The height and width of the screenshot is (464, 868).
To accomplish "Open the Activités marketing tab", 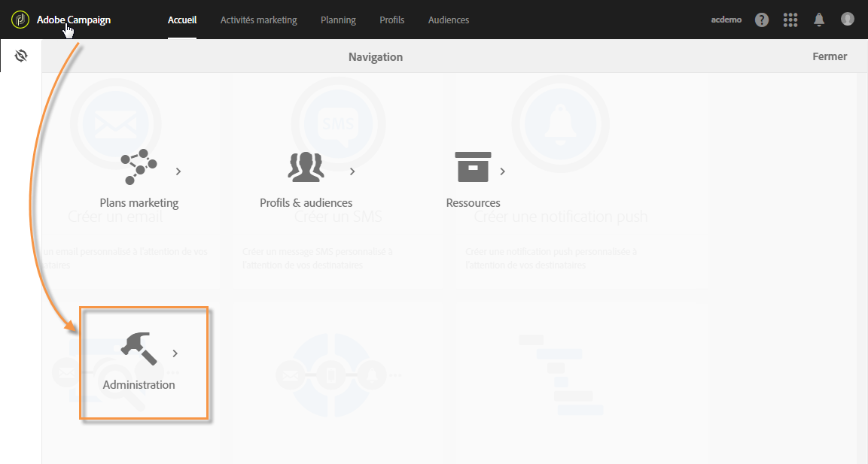I will 258,20.
